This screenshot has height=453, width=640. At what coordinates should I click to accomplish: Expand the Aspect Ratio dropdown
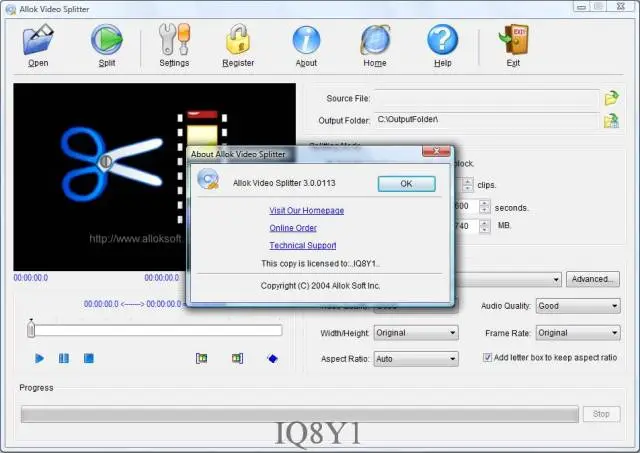(x=416, y=359)
